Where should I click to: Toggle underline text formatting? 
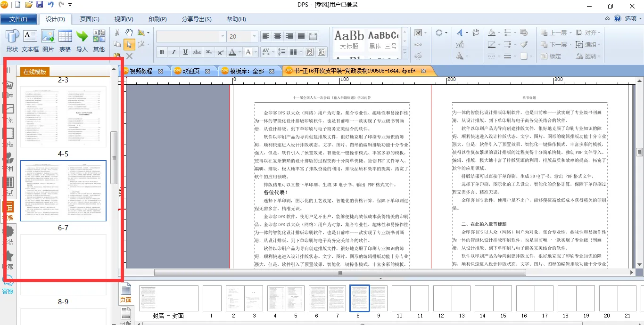point(185,52)
